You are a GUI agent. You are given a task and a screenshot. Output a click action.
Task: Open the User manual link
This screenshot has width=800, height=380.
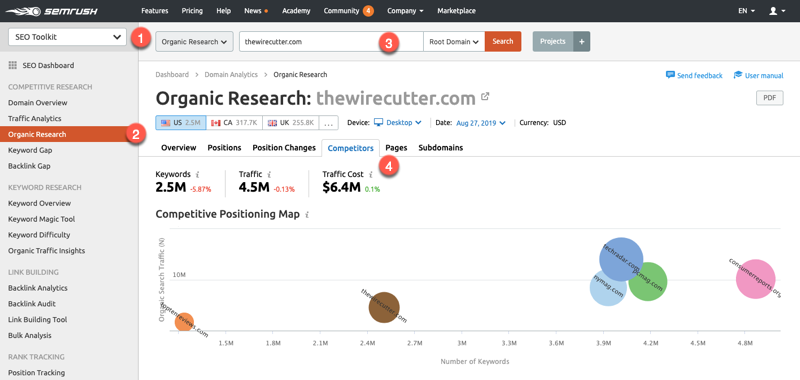click(758, 75)
